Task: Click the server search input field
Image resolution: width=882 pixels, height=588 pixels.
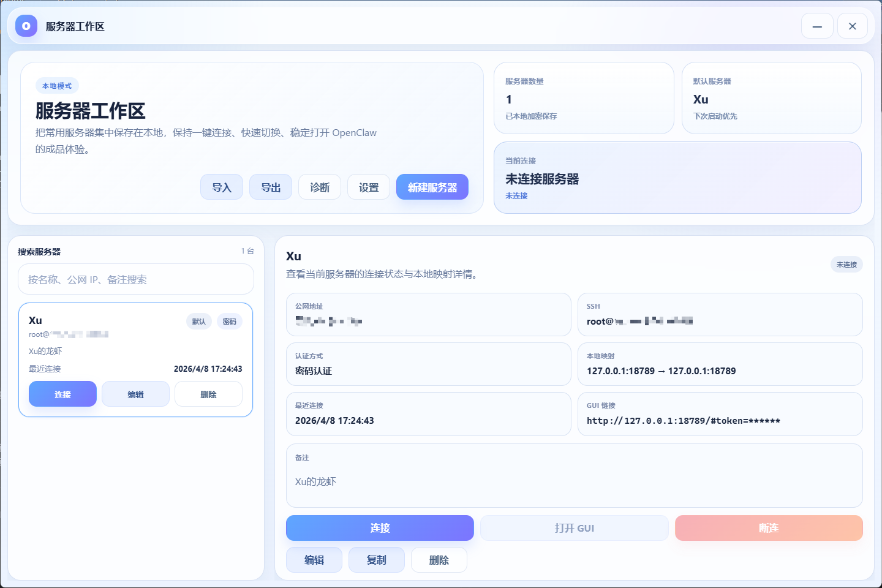Action: pos(135,279)
